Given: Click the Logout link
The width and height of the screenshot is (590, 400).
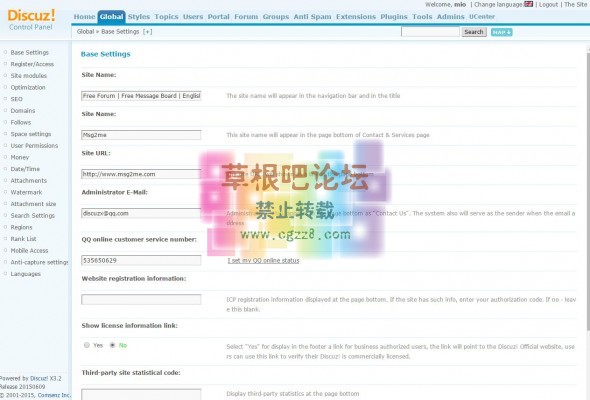Looking at the screenshot, I should [549, 5].
